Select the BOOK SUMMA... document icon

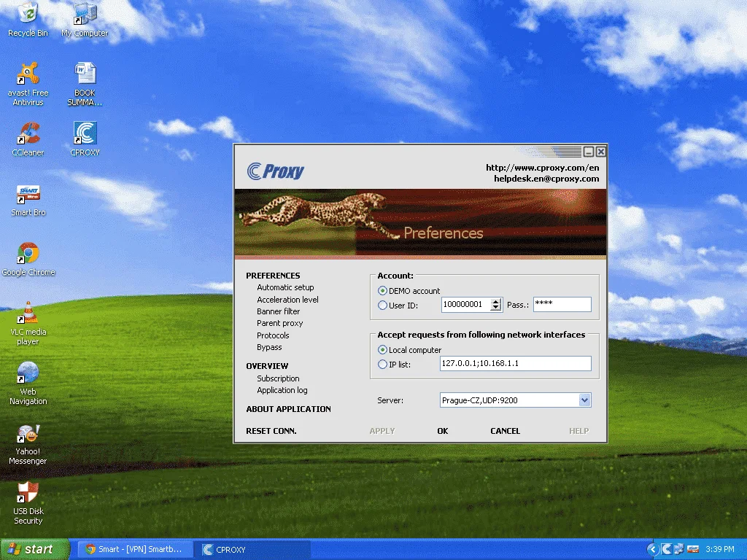click(x=85, y=84)
